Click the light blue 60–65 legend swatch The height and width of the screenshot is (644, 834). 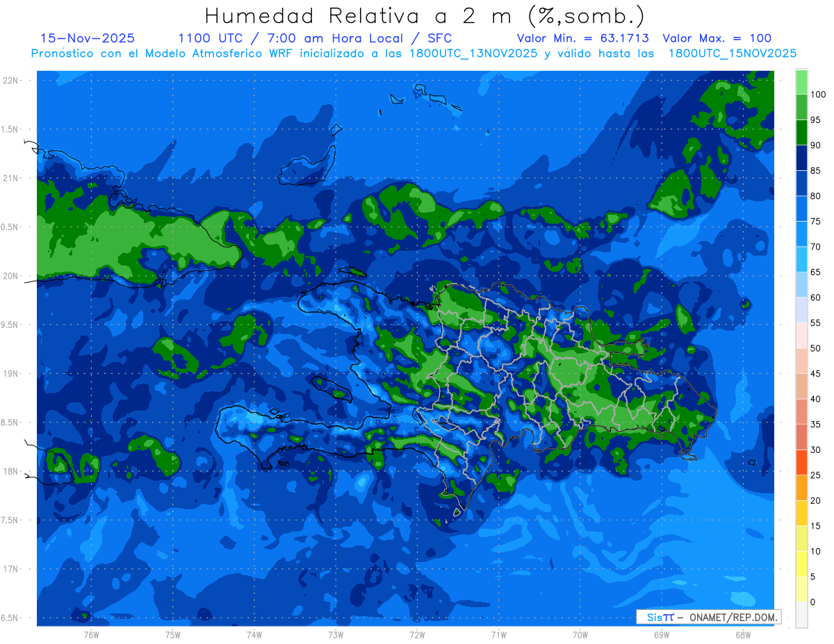coord(801,285)
